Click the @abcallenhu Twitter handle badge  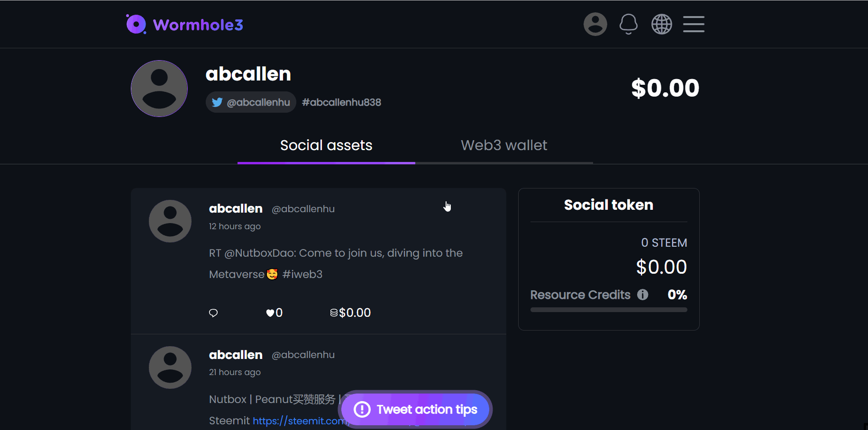[x=251, y=102]
